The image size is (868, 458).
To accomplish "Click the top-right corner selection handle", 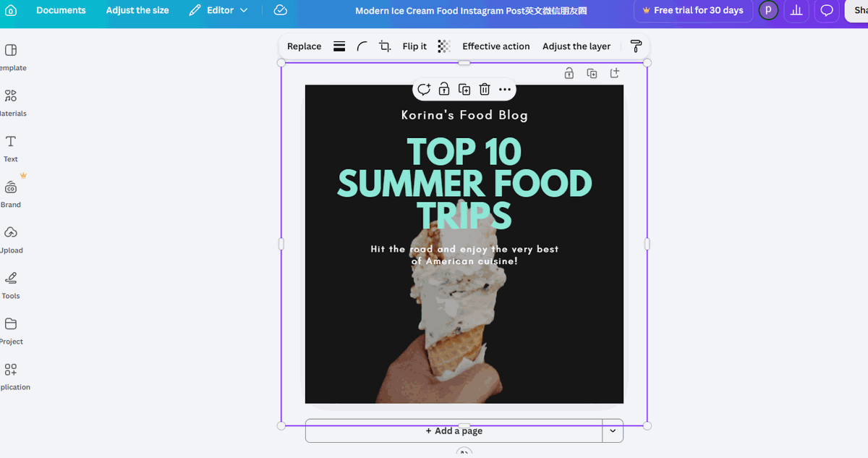I will pyautogui.click(x=647, y=63).
